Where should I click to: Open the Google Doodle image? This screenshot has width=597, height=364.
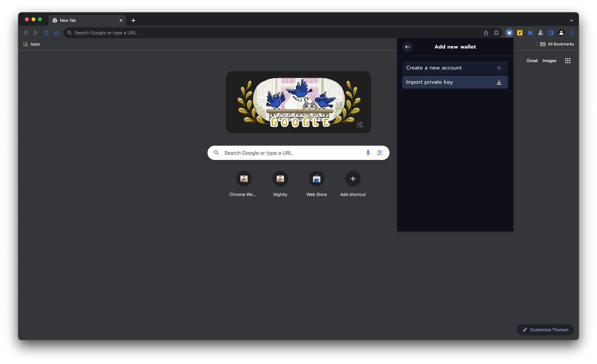[x=298, y=102]
